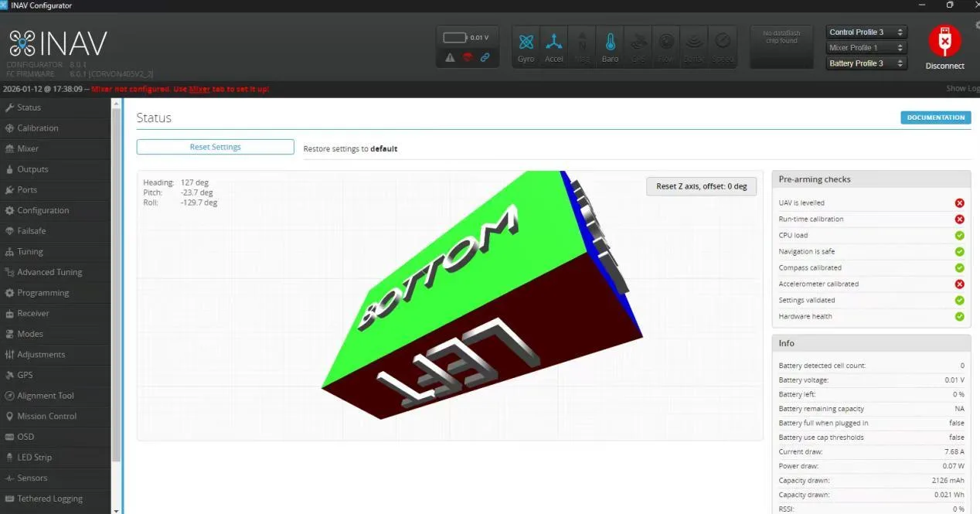Click the 'Pre-arming checks' panel header
980x514 pixels.
pyautogui.click(x=871, y=179)
